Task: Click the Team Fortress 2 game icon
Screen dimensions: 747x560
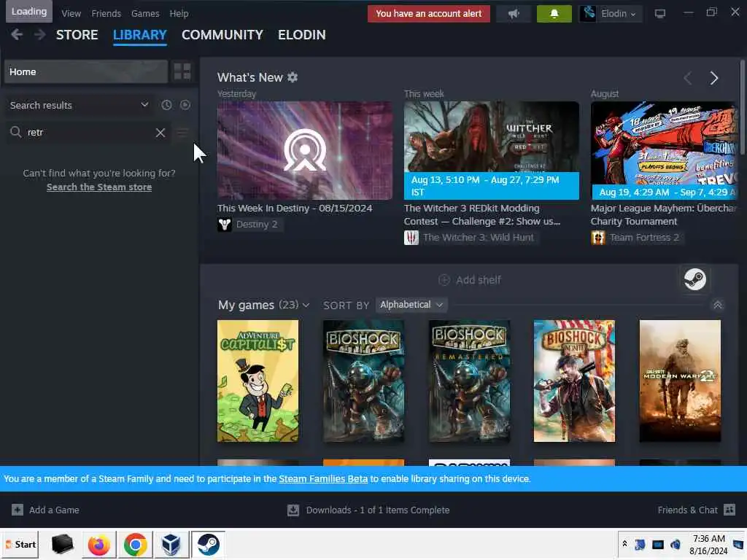Action: click(x=598, y=237)
